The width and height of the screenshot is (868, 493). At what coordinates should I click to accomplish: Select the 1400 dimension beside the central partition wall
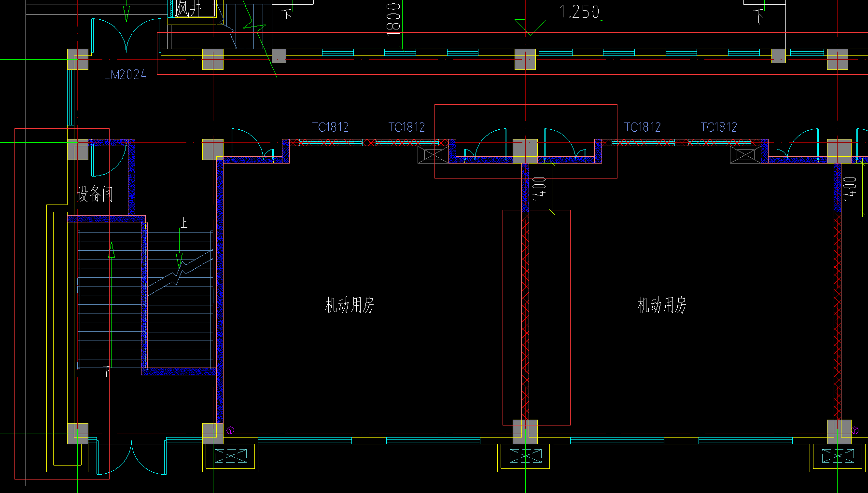click(x=539, y=189)
